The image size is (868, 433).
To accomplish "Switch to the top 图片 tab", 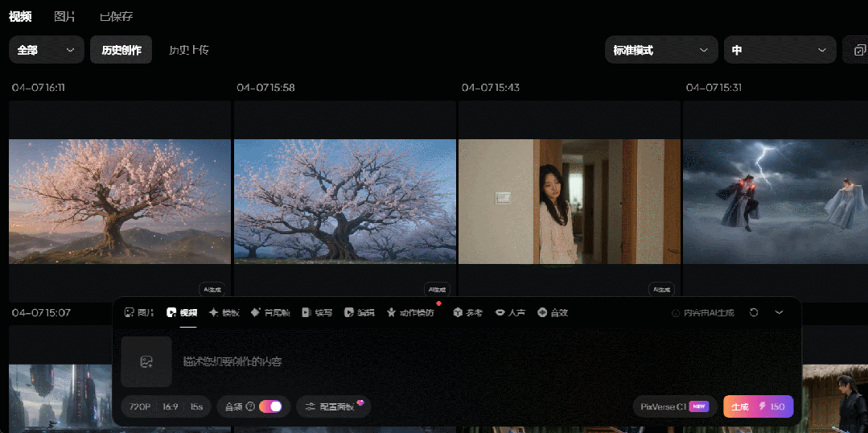I will 64,17.
